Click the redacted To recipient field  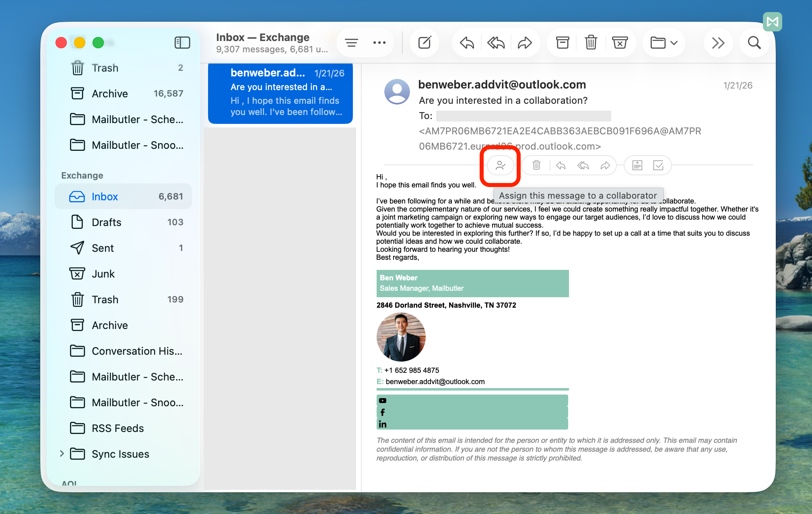523,116
